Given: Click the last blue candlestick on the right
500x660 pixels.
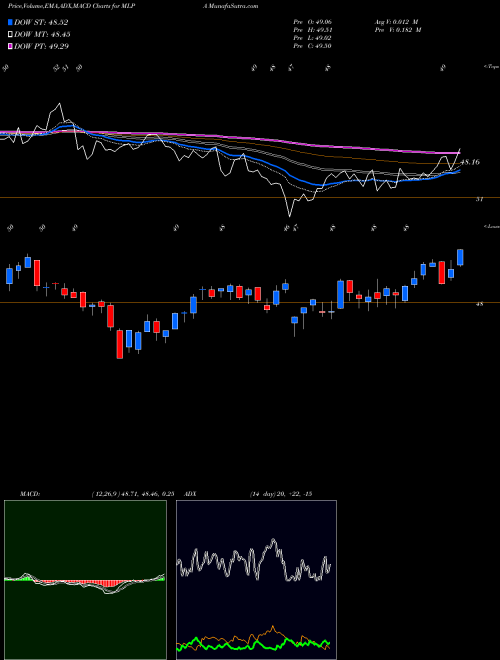Looking at the screenshot, I should click(x=460, y=257).
